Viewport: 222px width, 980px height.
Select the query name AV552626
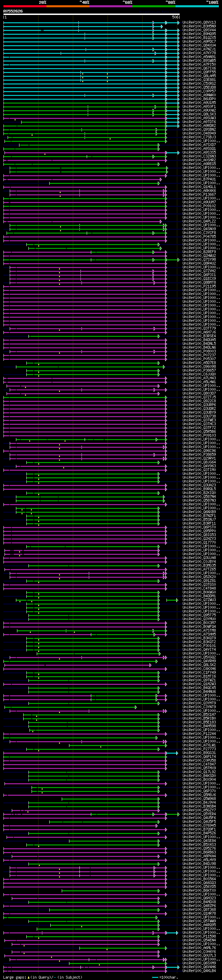[x=13, y=11]
